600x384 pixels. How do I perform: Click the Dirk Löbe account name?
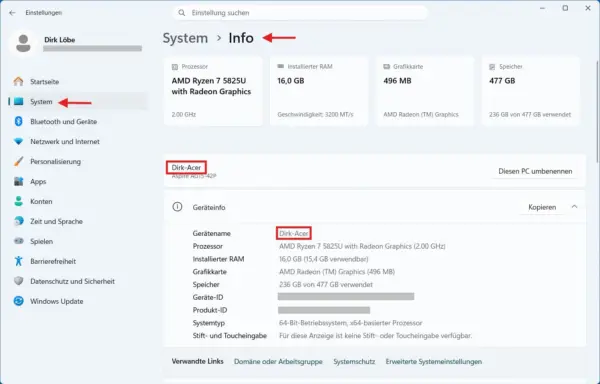tap(60, 39)
